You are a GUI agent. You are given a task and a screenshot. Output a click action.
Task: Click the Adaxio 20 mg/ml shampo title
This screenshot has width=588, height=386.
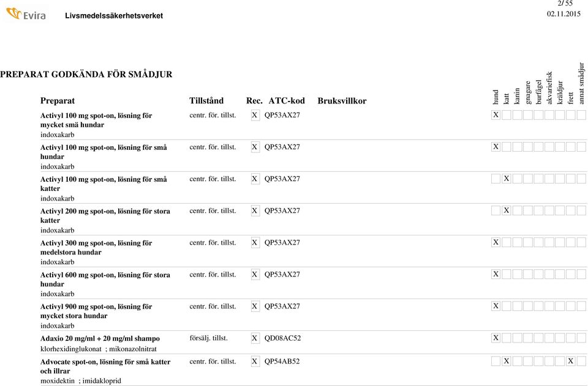click(x=100, y=338)
